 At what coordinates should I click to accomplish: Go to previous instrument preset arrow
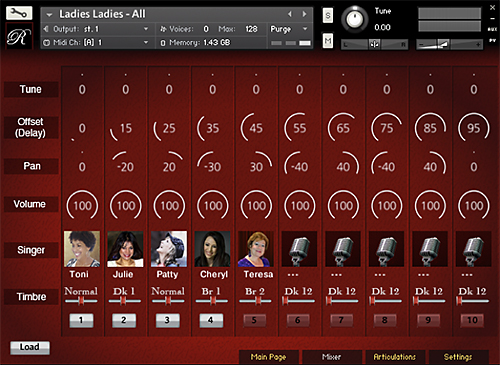point(290,14)
